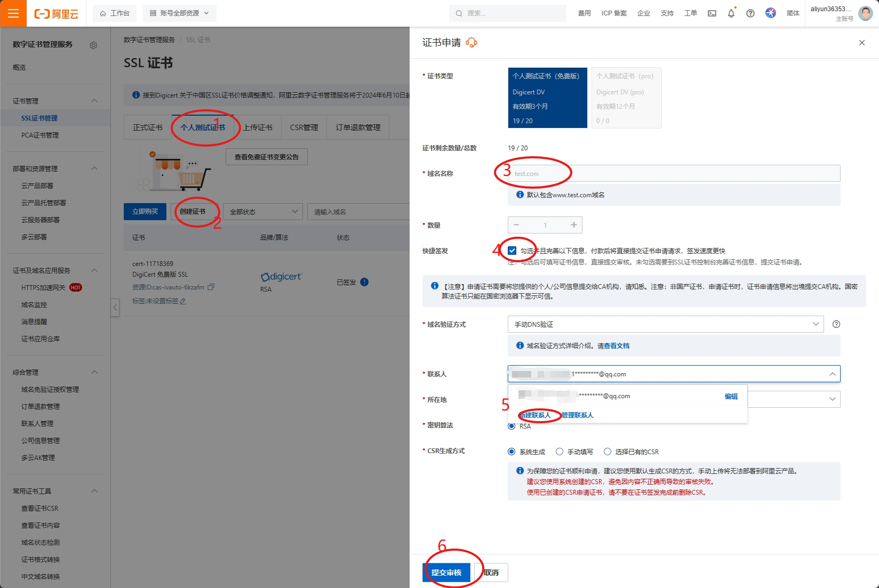Click info icon next to 已签发 status

[364, 282]
